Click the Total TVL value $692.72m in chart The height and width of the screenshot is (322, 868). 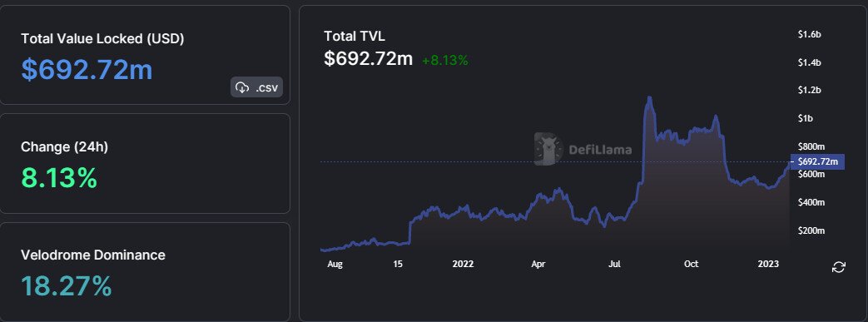click(368, 58)
